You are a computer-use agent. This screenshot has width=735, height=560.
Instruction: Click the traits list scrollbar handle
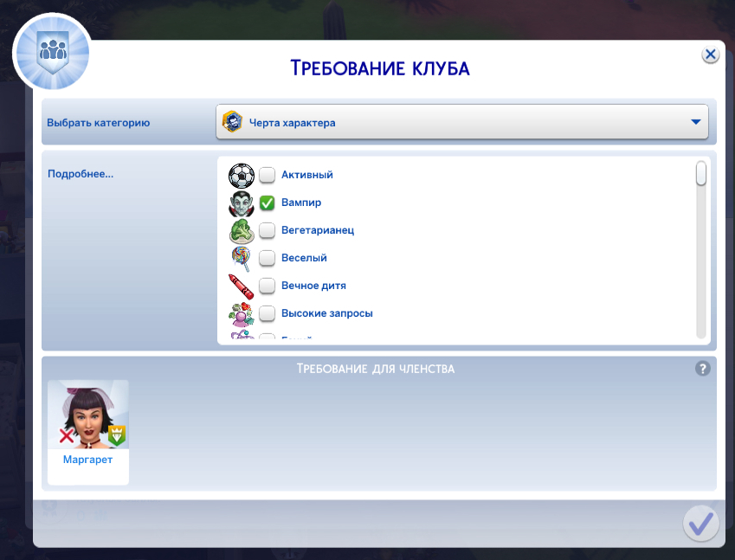[x=700, y=173]
